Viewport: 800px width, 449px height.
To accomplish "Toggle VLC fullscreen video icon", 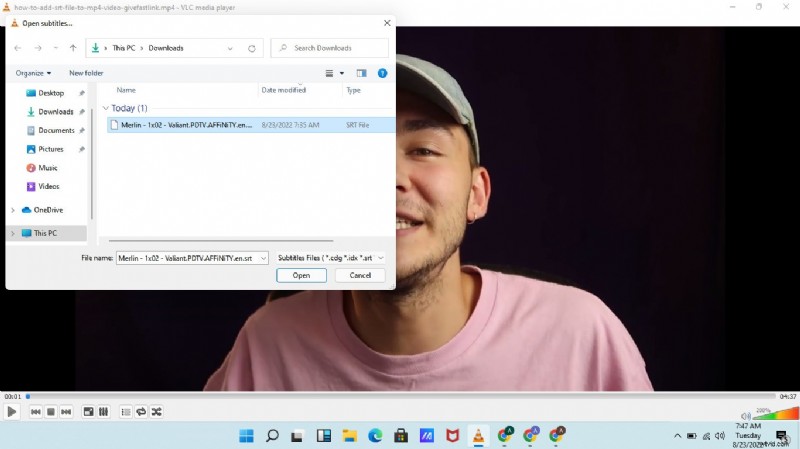I will click(x=88, y=411).
